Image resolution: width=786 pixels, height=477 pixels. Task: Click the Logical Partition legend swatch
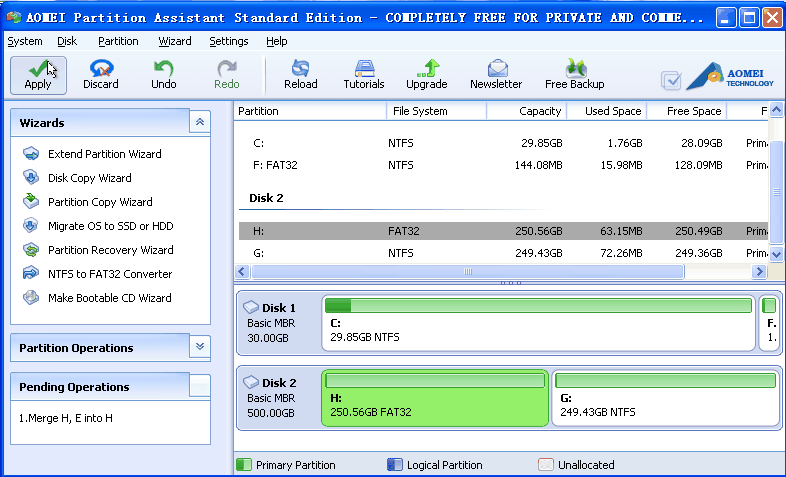(x=395, y=464)
